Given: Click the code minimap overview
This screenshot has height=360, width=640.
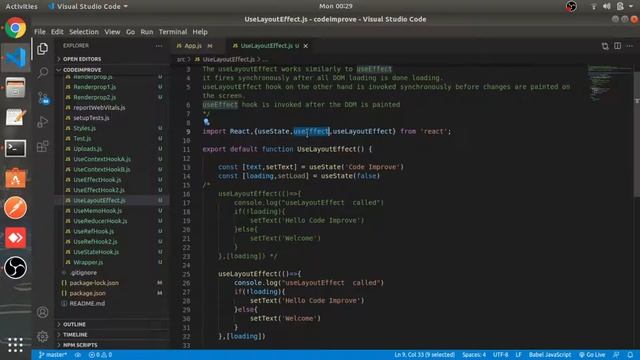Looking at the screenshot, I should [x=610, y=83].
